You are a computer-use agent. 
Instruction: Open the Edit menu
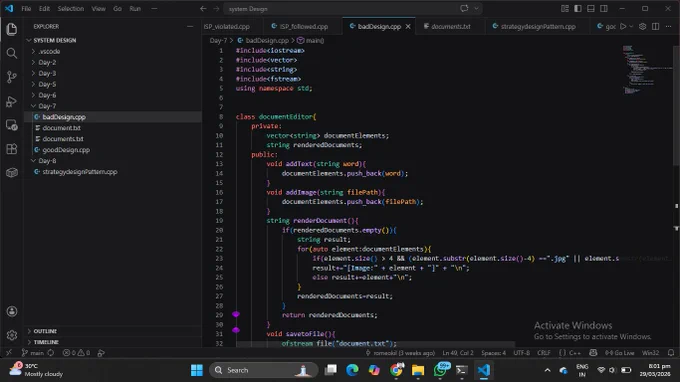(44, 9)
